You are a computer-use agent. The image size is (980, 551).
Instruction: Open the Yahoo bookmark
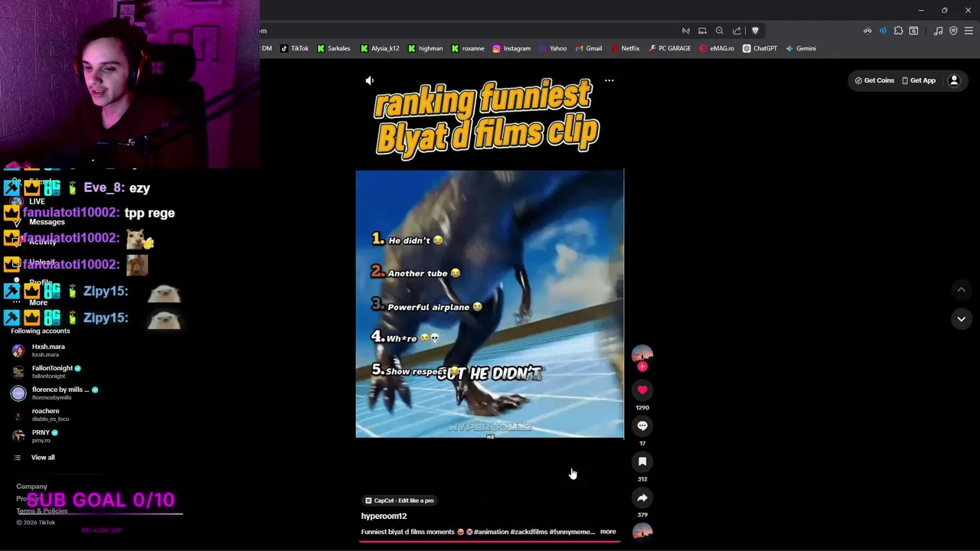[553, 48]
